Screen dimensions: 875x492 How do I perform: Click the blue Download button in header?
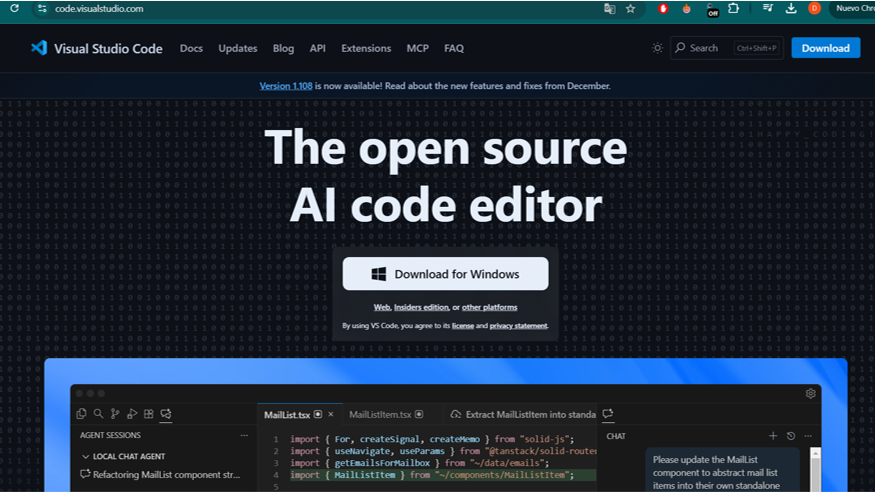tap(825, 48)
